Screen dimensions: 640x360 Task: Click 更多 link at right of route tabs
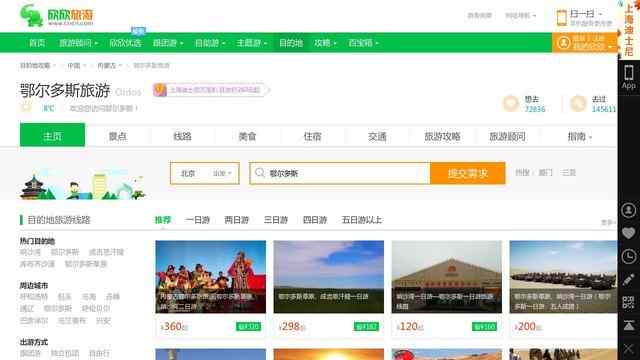click(608, 222)
